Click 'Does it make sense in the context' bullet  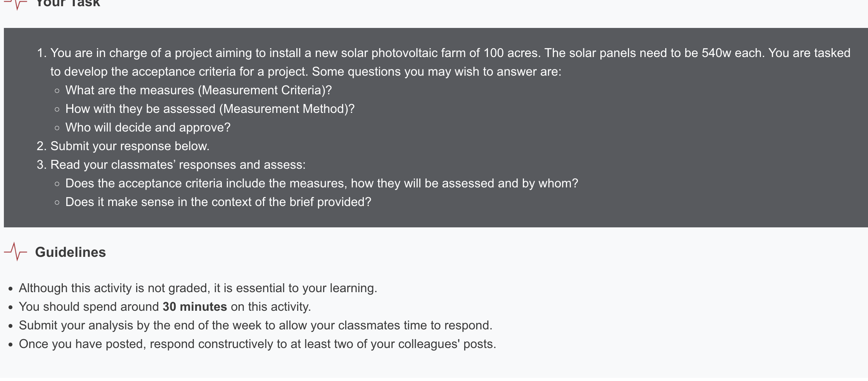coord(218,202)
